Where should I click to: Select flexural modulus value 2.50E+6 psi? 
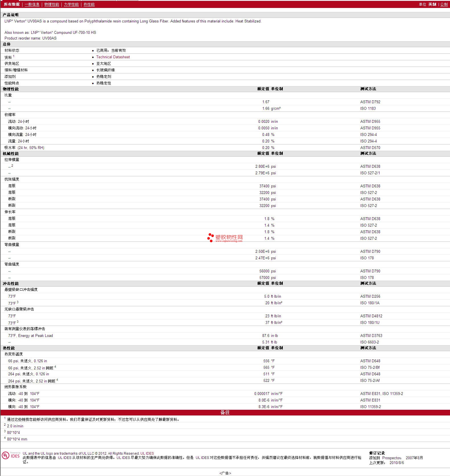[265, 251]
